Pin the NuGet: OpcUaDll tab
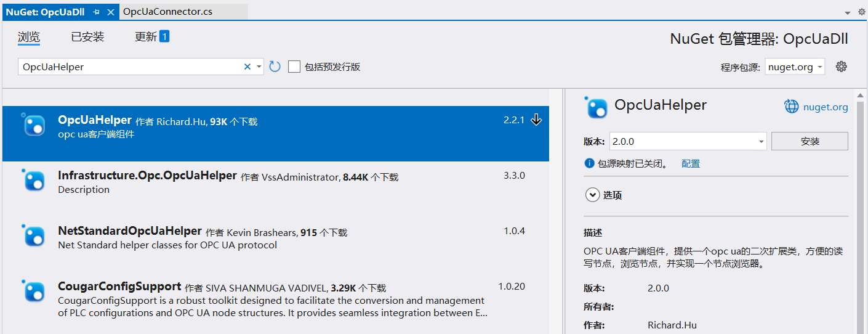The width and height of the screenshot is (868, 334). [97, 12]
